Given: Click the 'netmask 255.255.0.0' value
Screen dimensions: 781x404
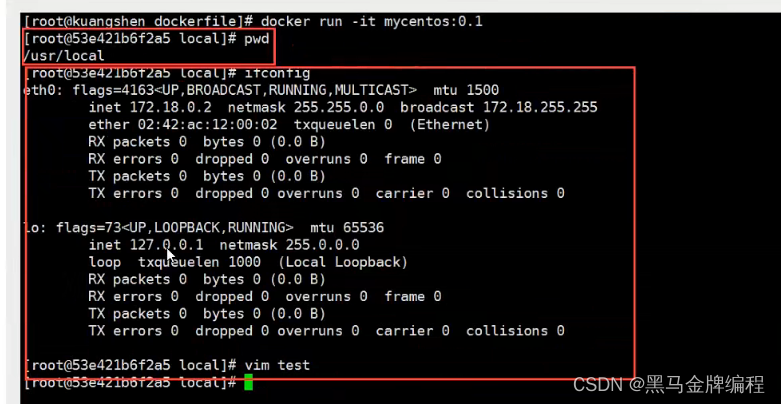Looking at the screenshot, I should tap(306, 107).
